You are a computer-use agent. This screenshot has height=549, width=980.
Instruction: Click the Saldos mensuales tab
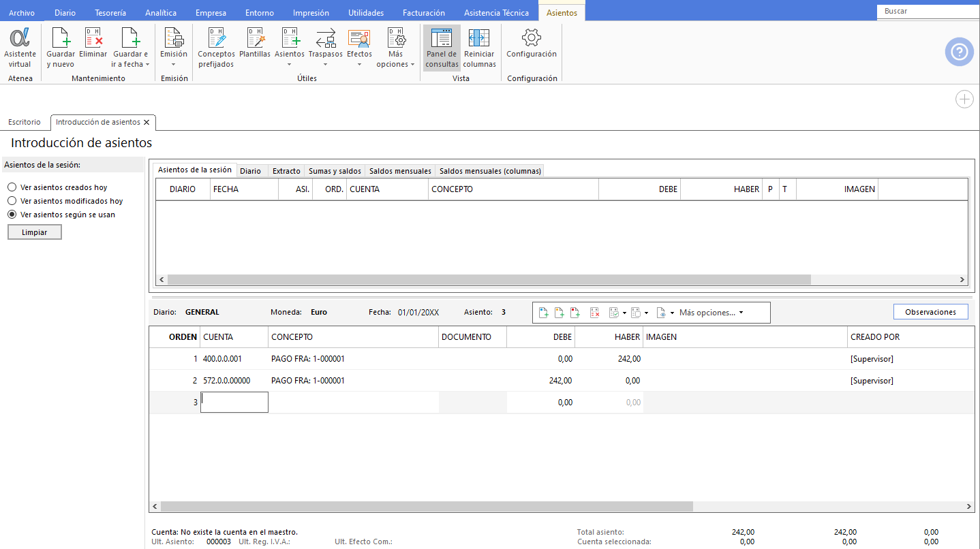(400, 171)
